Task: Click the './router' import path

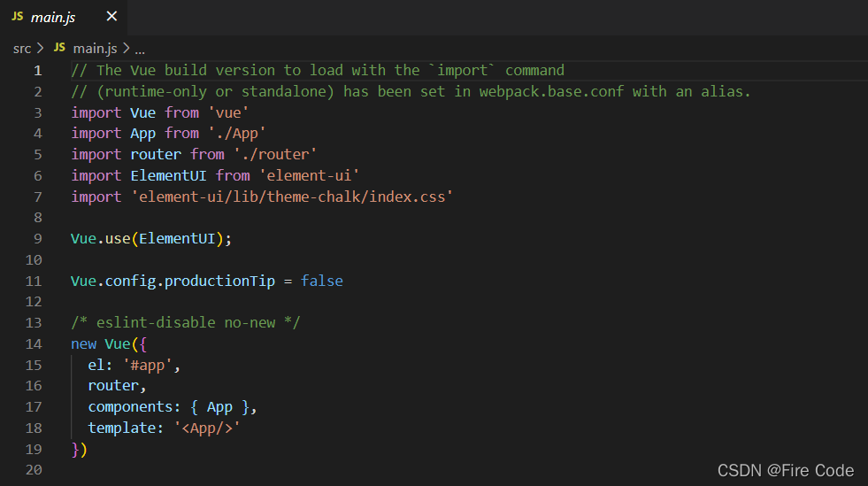Action: 275,154
